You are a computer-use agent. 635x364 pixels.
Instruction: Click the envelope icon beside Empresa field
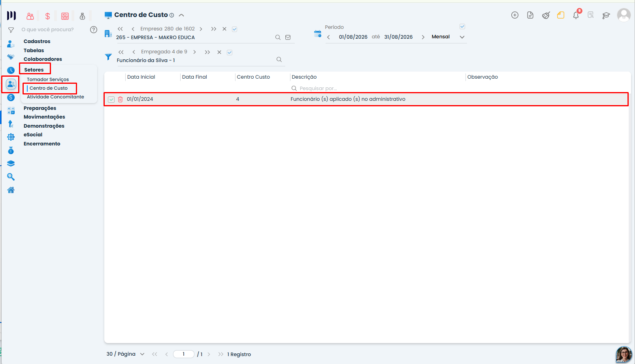288,38
